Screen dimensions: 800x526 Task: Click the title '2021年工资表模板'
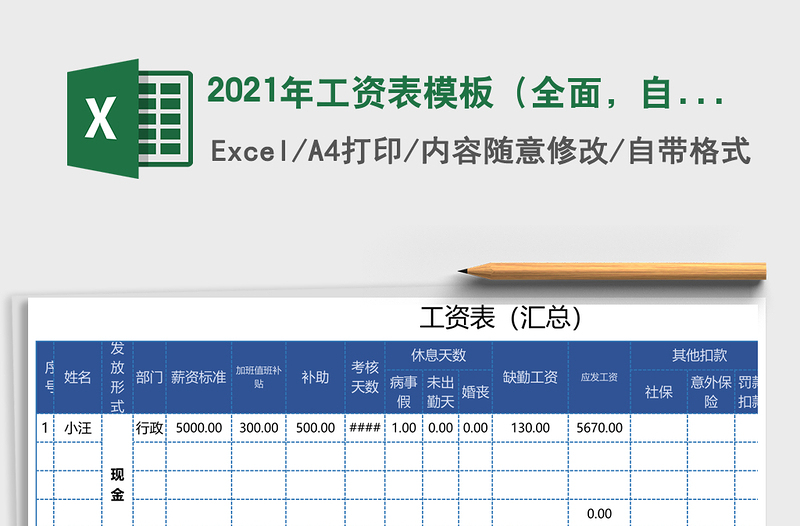pyautogui.click(x=350, y=93)
